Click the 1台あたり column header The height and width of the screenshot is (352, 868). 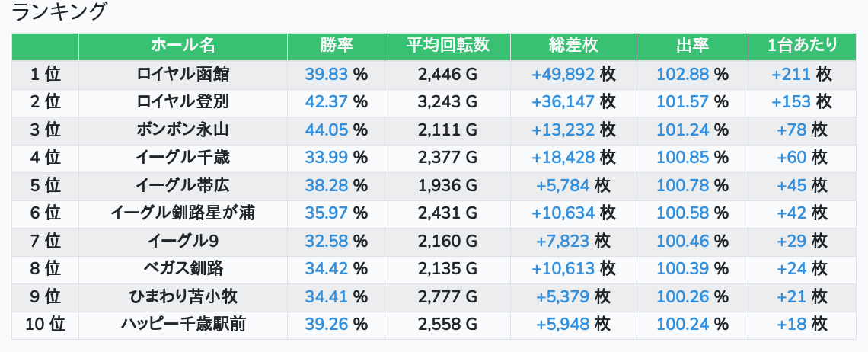tap(802, 46)
